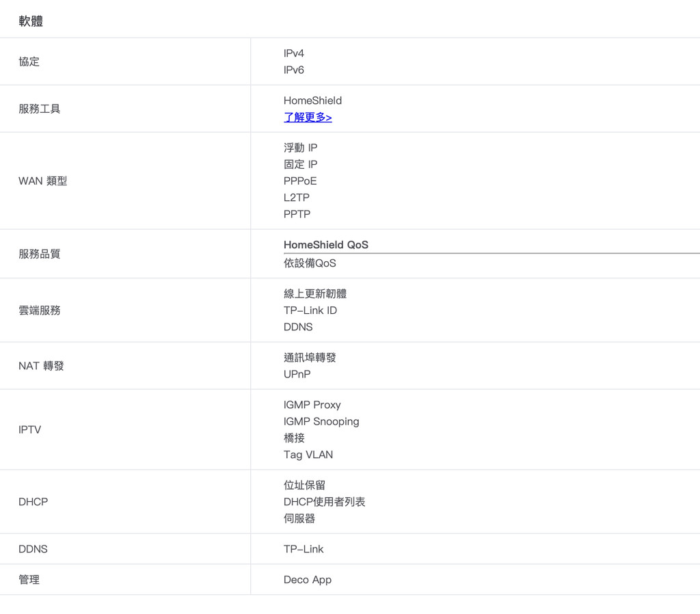Click the 浮動 IP entry
The height and width of the screenshot is (614, 700).
click(x=301, y=148)
